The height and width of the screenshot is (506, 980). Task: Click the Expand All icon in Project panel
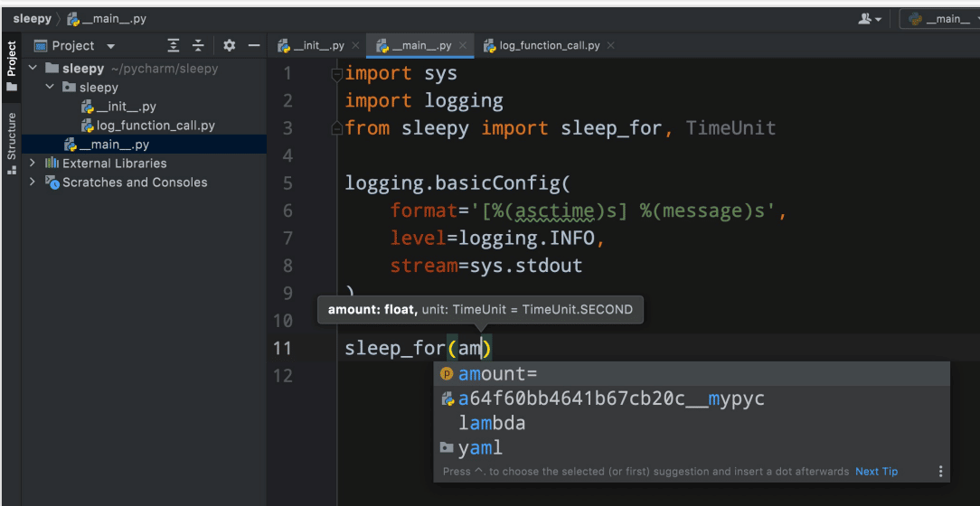click(x=174, y=46)
